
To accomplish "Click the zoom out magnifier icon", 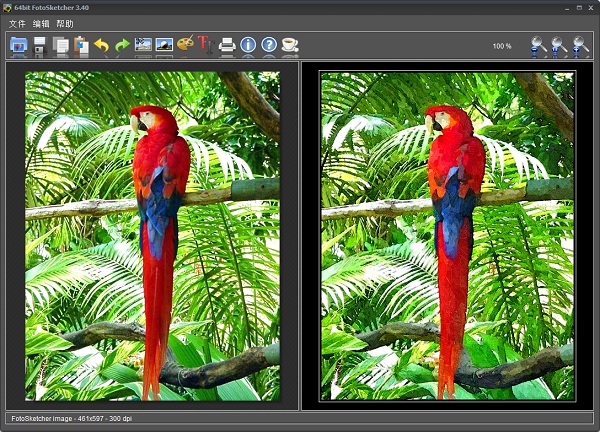I will point(539,46).
